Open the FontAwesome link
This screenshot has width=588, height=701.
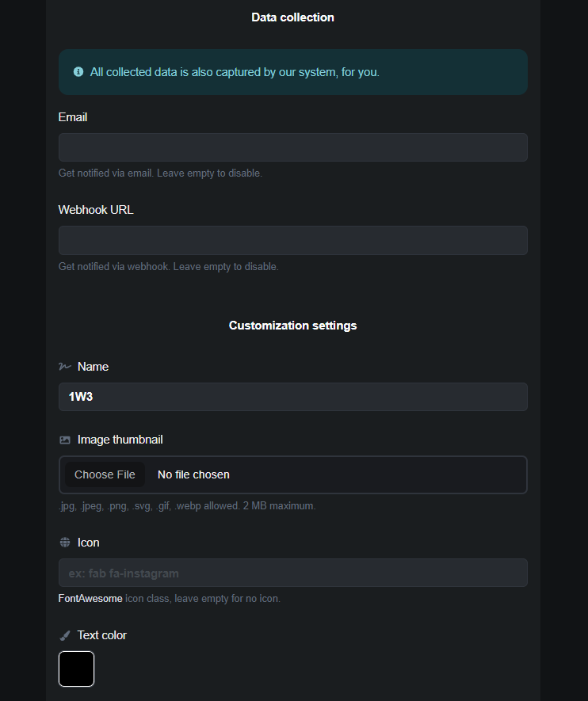(x=90, y=599)
